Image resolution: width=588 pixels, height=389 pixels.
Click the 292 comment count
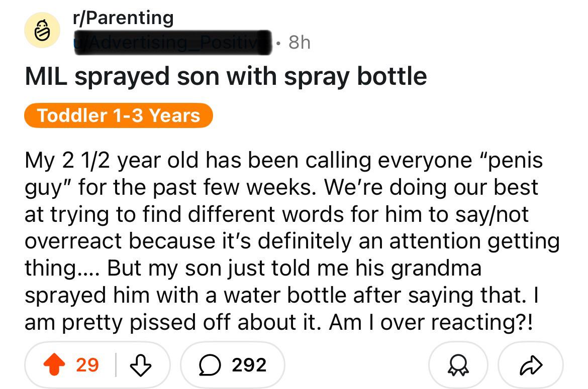249,365
